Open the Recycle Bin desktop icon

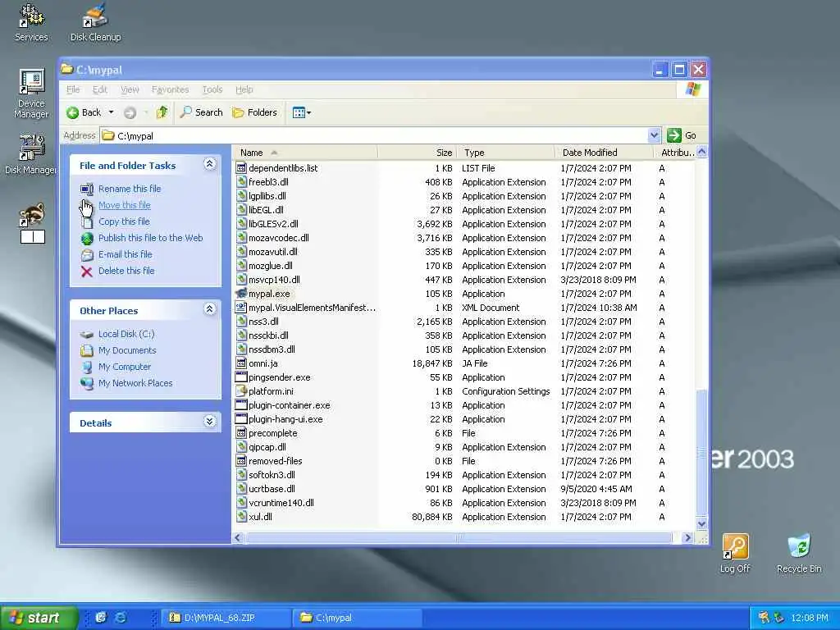coord(799,554)
